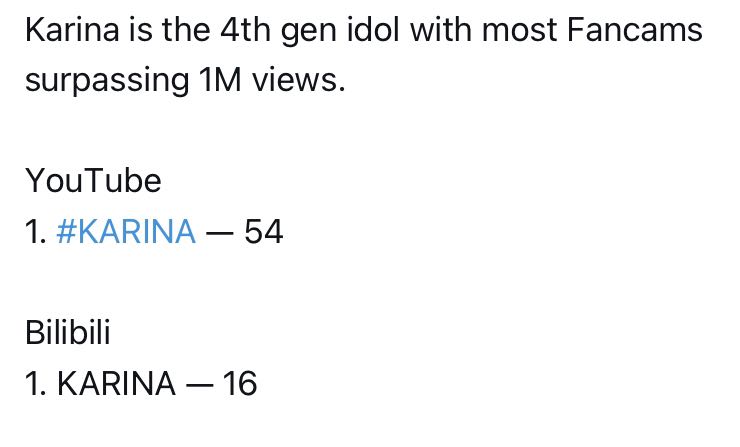Click the dash between #KARINA and 54
Screen dimensions: 740x447
pyautogui.click(x=219, y=233)
